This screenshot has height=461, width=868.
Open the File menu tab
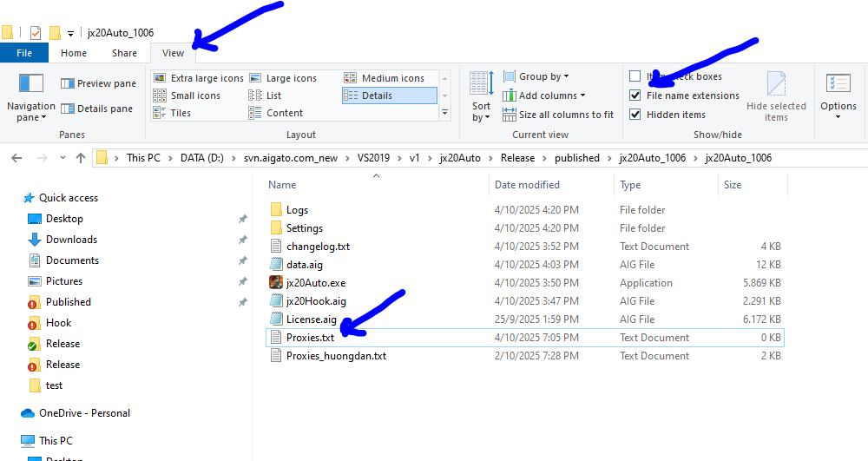[24, 53]
